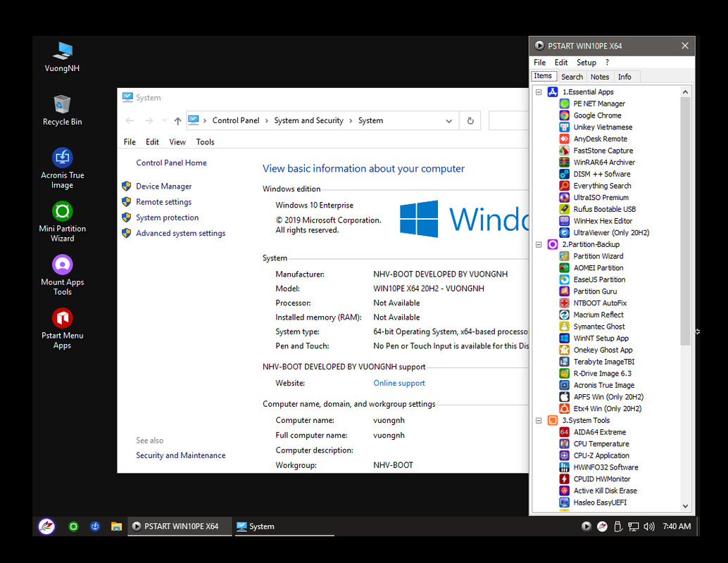Open Tools menu in System window
728x563 pixels.
(x=205, y=142)
